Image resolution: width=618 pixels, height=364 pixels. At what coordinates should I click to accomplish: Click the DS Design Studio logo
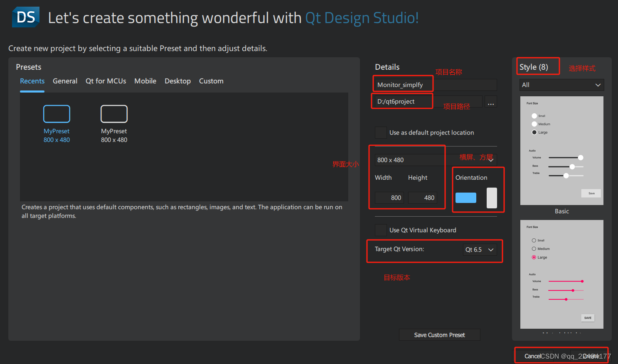(26, 17)
